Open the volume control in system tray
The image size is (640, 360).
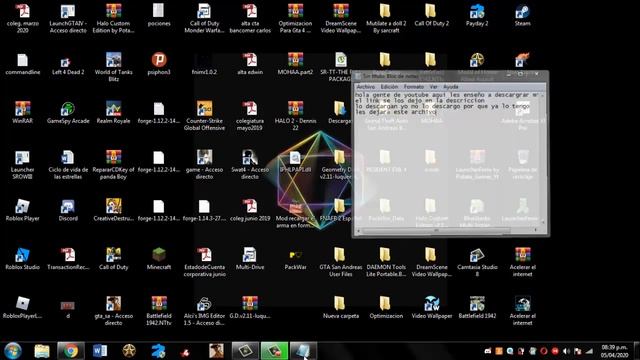tap(566, 351)
